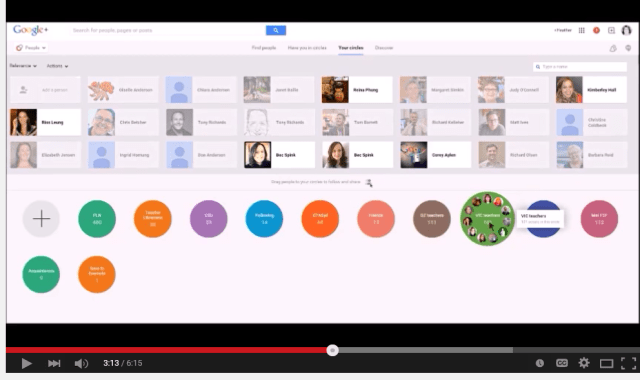Select the Kimberley Hall person card
Screen dimensions: 640x380
click(x=591, y=90)
